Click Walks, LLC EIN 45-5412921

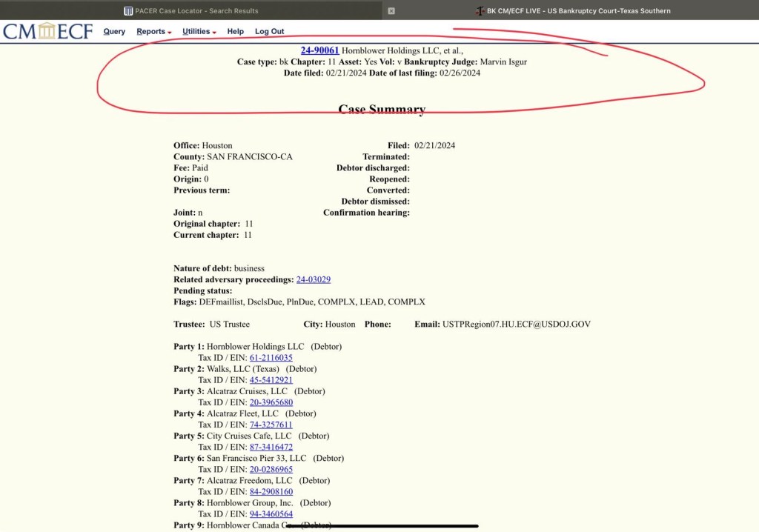point(271,380)
